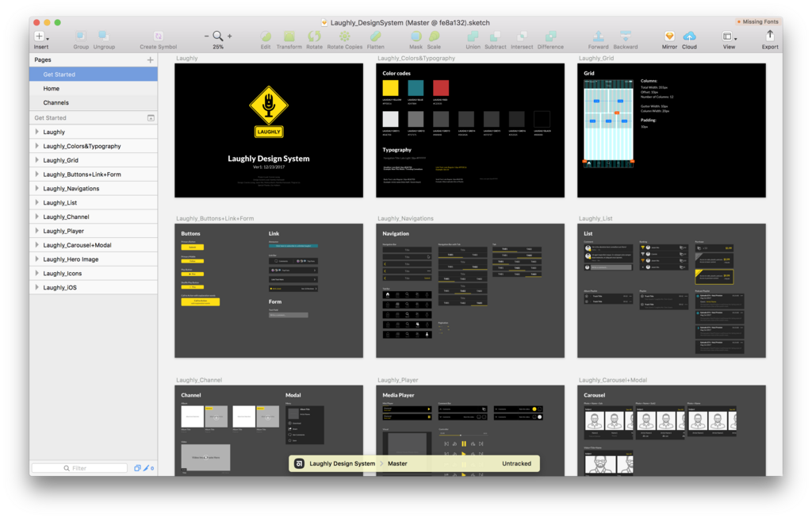This screenshot has width=812, height=518.
Task: Click the yellow color swatch
Action: [390, 87]
